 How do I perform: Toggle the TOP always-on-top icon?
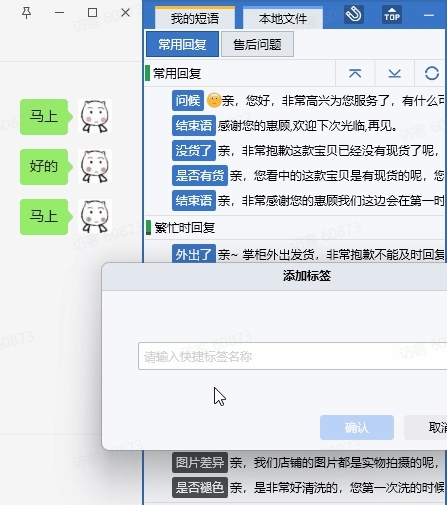pos(392,15)
